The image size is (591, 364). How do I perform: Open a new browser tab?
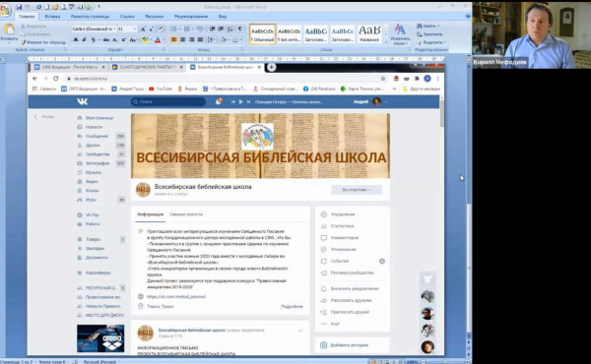coord(271,67)
